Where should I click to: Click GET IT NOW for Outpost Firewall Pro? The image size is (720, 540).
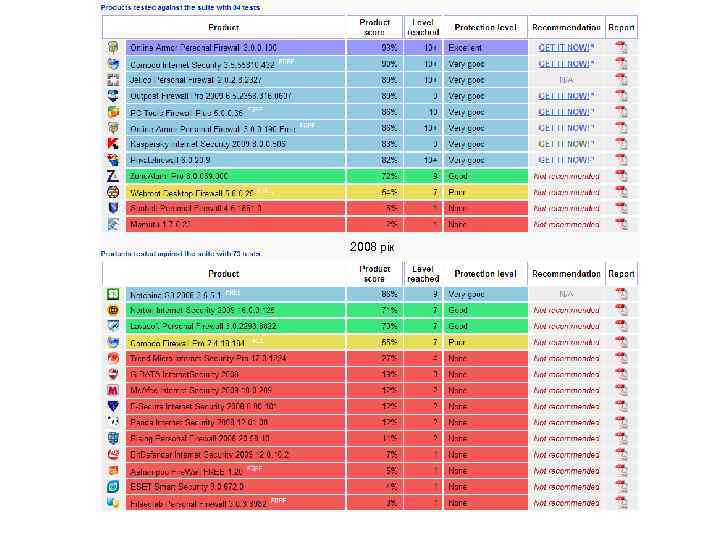pos(566,96)
